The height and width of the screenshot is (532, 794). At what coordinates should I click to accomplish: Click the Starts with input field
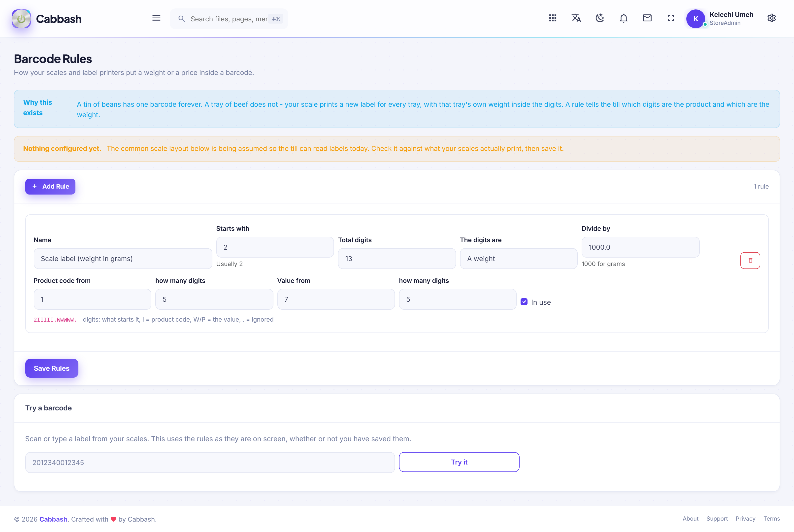(x=275, y=247)
